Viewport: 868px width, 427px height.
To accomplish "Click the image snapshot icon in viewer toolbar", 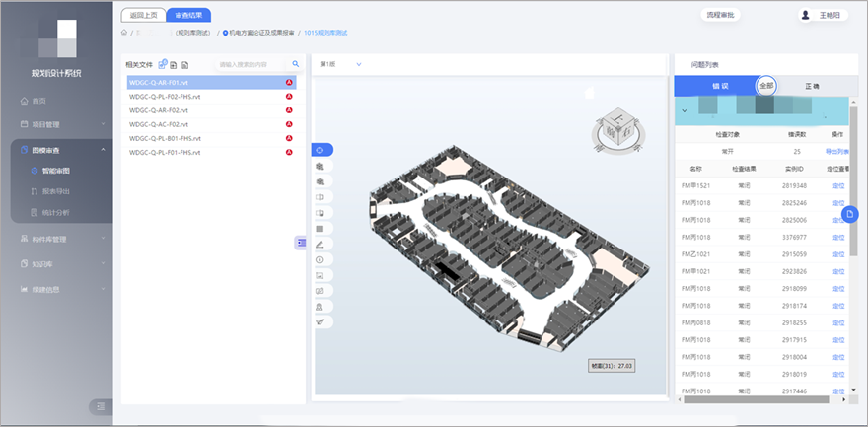I will pos(320,275).
